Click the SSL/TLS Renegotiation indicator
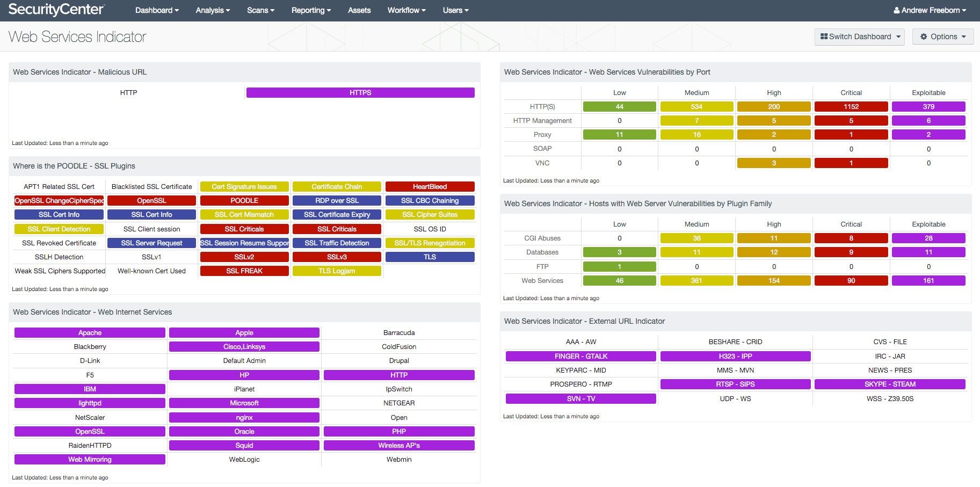This screenshot has width=980, height=487. click(430, 243)
